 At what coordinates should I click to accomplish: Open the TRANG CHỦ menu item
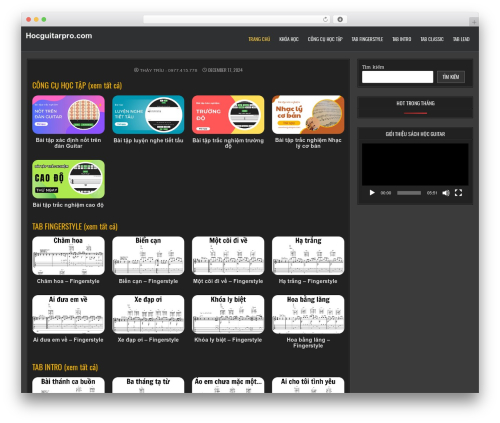pyautogui.click(x=259, y=39)
